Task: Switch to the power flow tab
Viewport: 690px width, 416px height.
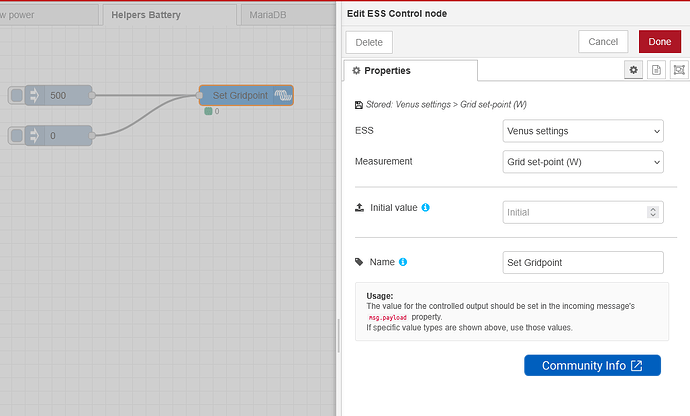Action: tap(48, 15)
